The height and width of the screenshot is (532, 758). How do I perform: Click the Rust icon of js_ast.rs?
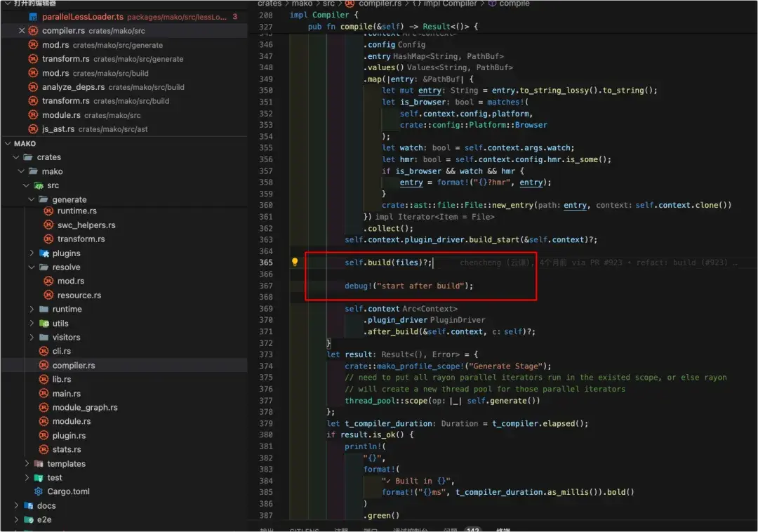coord(33,129)
